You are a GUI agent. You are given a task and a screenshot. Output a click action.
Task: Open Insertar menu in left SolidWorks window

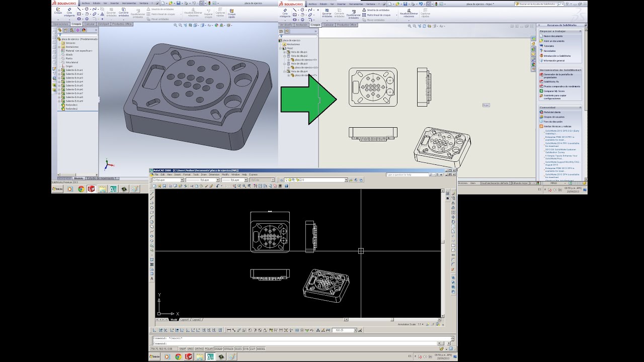coord(115,3)
